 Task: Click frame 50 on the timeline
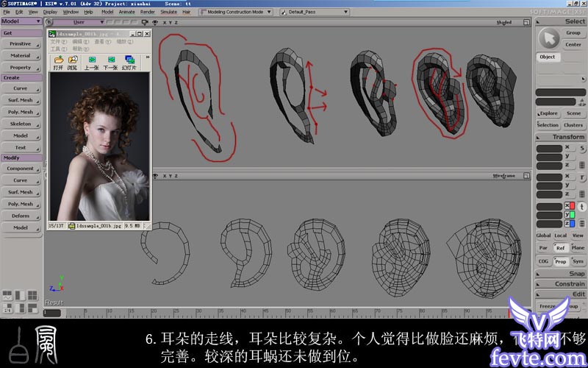point(287,314)
